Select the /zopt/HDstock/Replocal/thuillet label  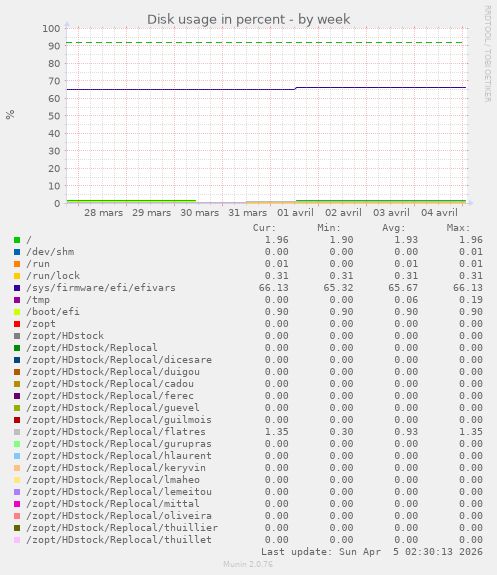(x=119, y=540)
